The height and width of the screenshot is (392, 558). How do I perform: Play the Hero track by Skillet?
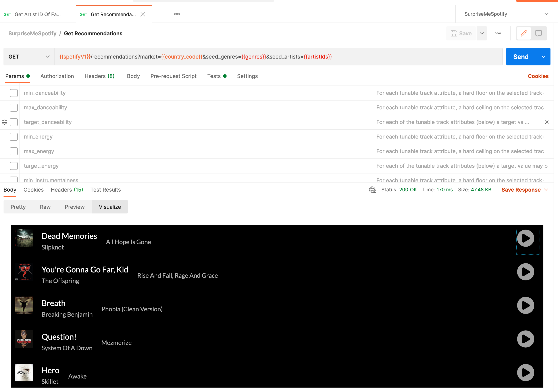525,373
